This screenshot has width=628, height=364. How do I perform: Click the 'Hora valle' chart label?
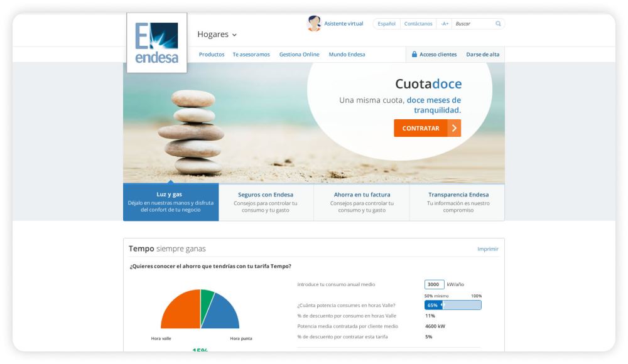[x=161, y=338]
